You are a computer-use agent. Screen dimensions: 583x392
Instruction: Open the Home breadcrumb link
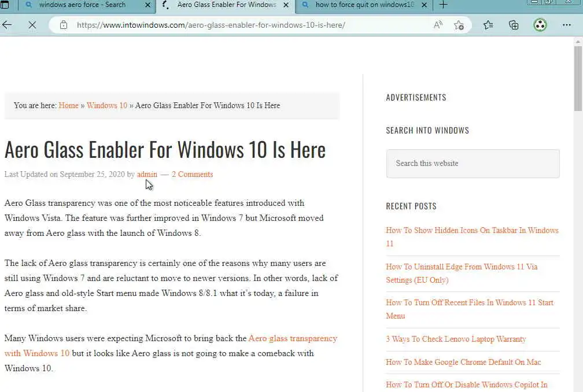pyautogui.click(x=68, y=106)
